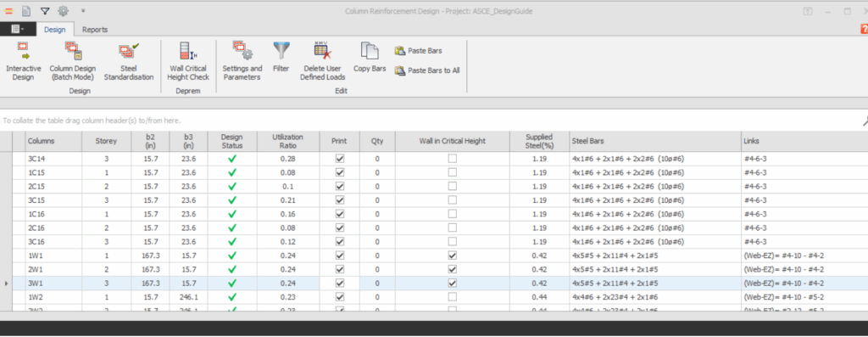Click the Copy Bars icon
The width and height of the screenshot is (868, 337).
(370, 52)
